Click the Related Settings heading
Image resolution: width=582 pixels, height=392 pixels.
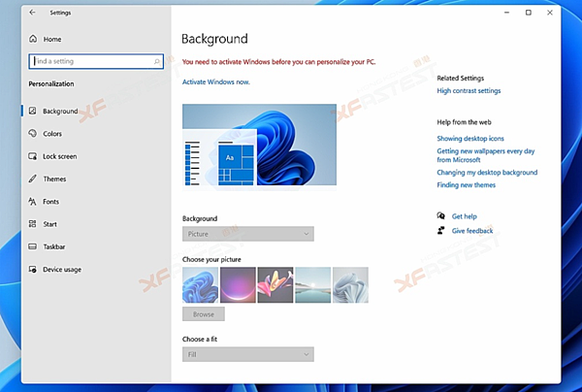tap(461, 79)
